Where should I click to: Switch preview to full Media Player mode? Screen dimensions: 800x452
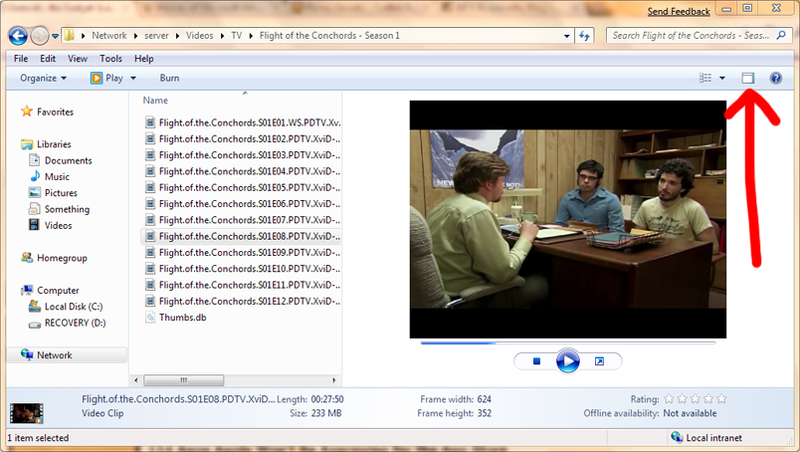tap(599, 361)
